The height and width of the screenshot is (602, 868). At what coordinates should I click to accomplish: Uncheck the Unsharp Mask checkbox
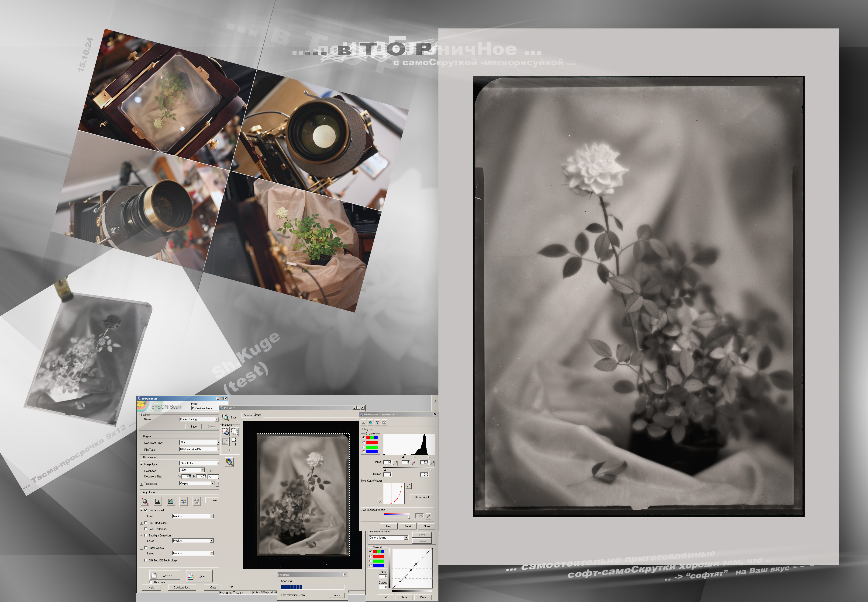click(145, 510)
